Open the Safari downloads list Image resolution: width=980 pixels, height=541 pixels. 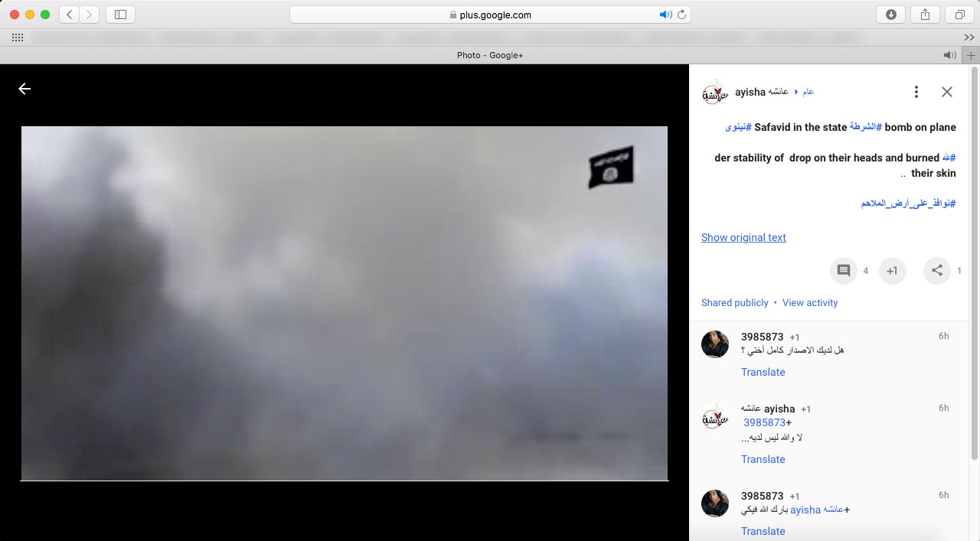pyautogui.click(x=890, y=15)
